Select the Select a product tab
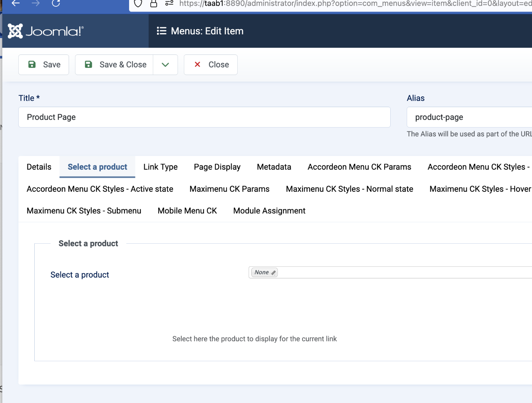 coord(97,167)
